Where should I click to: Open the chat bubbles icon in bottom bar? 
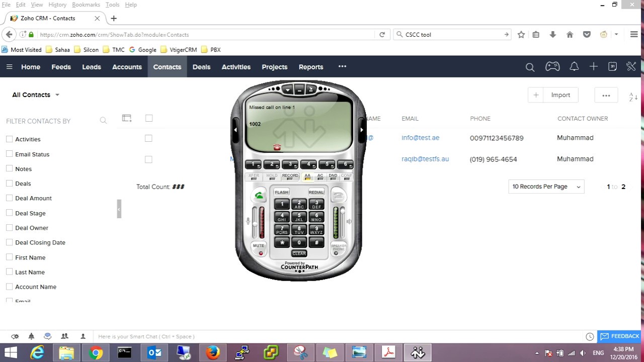point(47,336)
